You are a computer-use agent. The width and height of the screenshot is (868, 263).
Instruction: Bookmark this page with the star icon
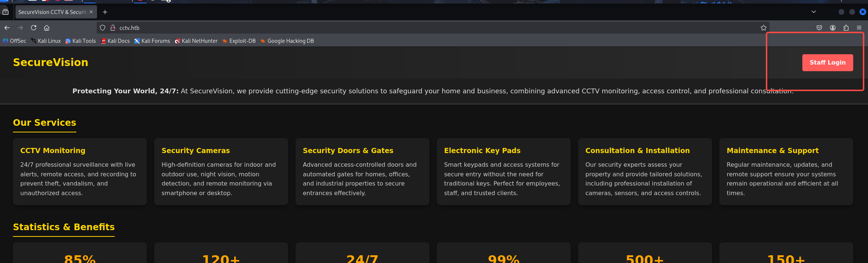[763, 28]
